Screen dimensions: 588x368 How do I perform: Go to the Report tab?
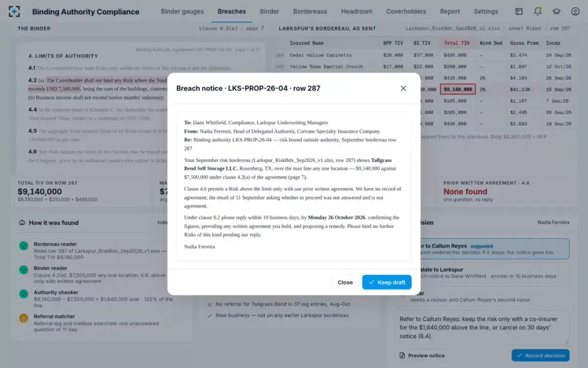coord(450,11)
